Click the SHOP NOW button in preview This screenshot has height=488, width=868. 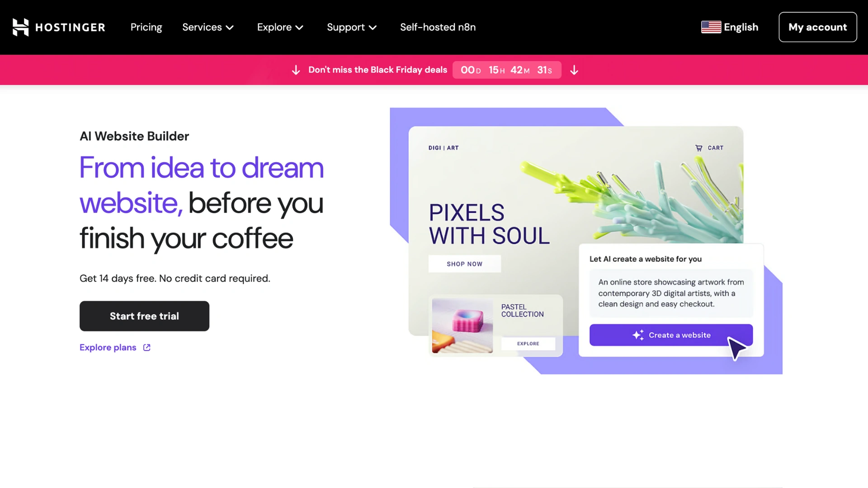[x=465, y=264]
